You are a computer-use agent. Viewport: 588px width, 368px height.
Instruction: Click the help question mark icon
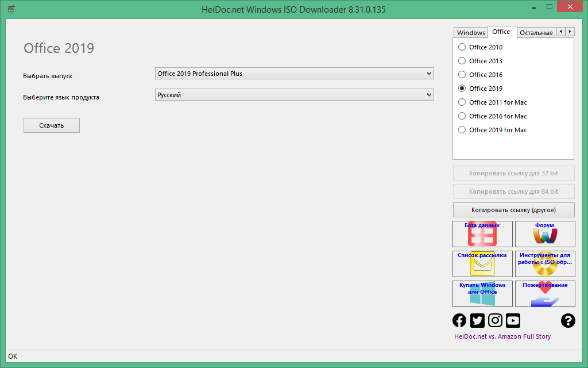568,320
